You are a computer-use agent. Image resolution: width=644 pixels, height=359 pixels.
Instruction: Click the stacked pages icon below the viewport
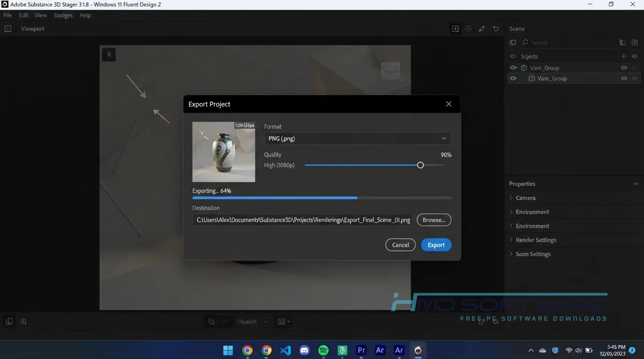[9, 322]
